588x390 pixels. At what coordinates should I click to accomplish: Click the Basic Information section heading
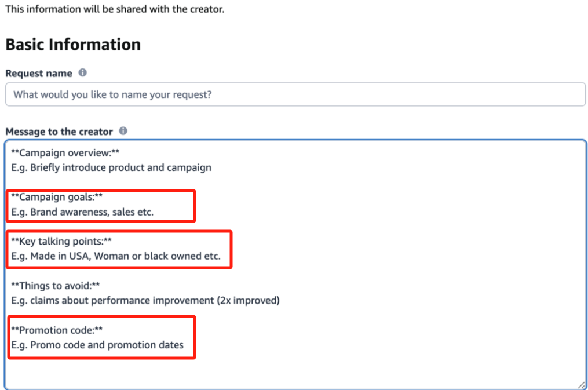(x=73, y=45)
